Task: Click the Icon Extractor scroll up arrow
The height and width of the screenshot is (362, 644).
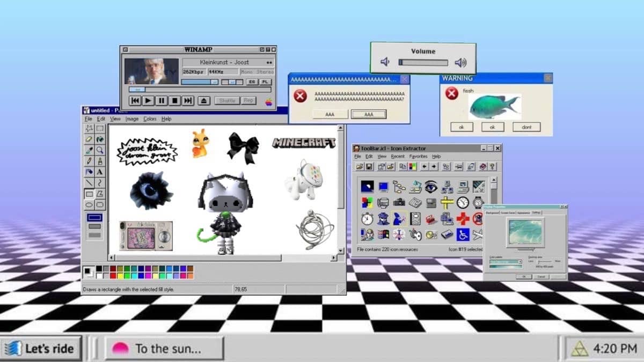Action: point(494,180)
